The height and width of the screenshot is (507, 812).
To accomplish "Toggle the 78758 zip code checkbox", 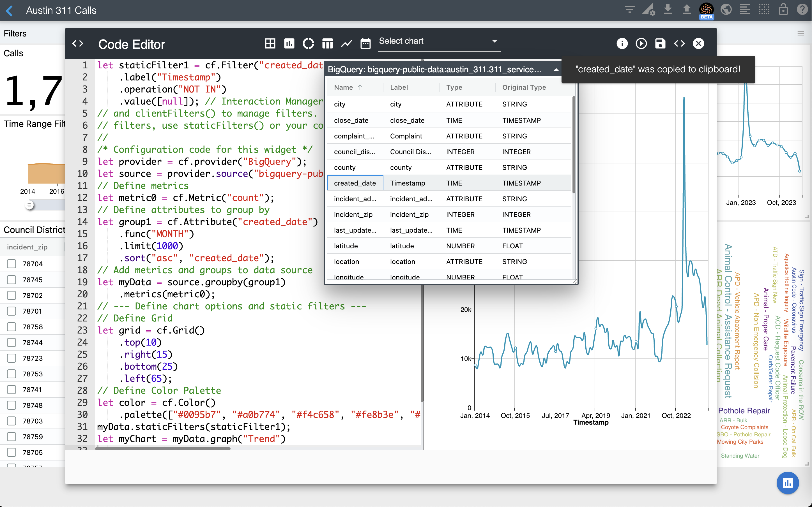I will pyautogui.click(x=12, y=327).
